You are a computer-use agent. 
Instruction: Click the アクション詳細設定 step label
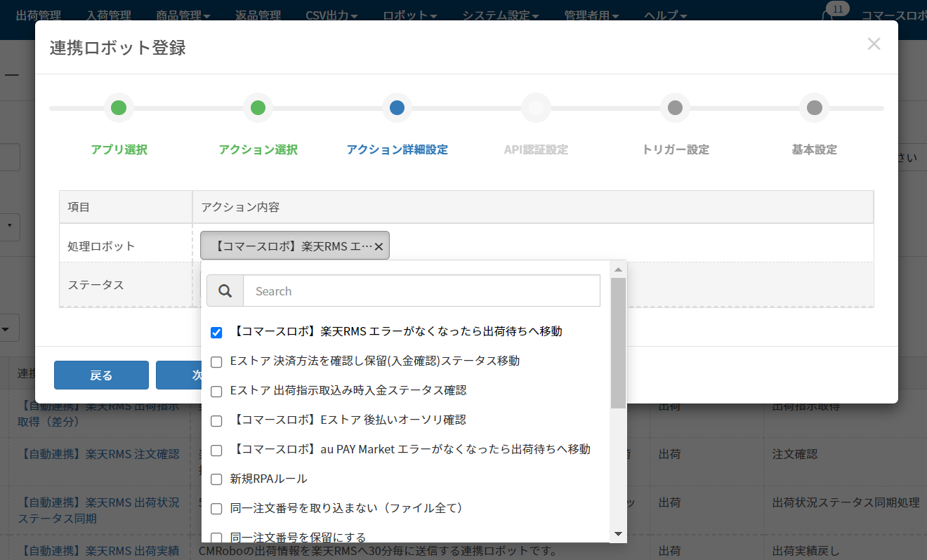tap(397, 149)
